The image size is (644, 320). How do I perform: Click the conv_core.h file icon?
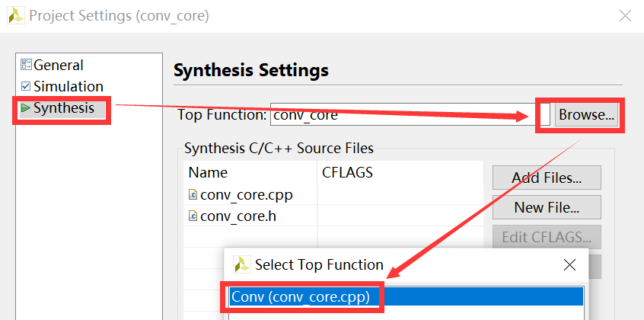pos(193,216)
